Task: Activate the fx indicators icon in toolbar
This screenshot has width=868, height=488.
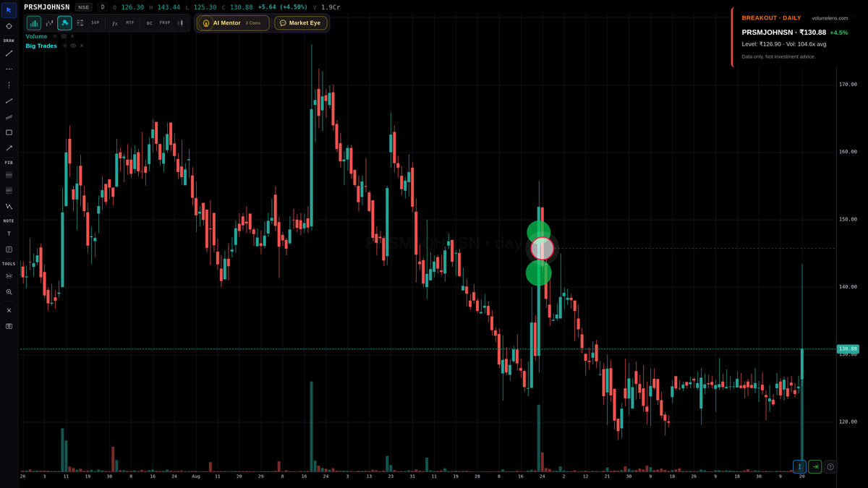Action: [115, 22]
